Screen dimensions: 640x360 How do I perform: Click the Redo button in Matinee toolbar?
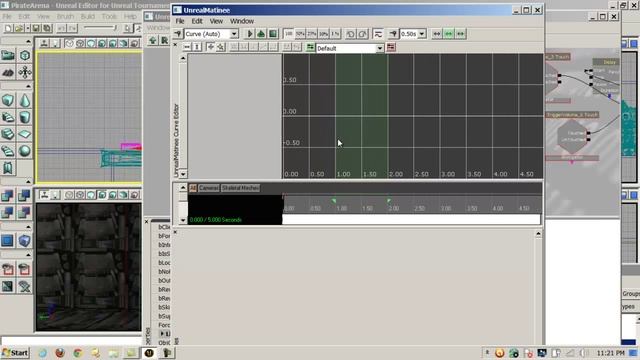click(362, 34)
